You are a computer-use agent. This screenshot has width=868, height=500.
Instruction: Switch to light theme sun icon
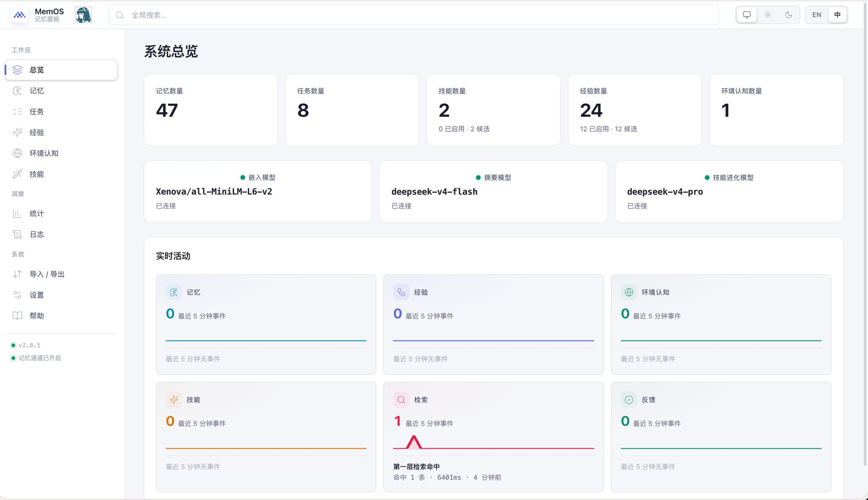coord(768,15)
